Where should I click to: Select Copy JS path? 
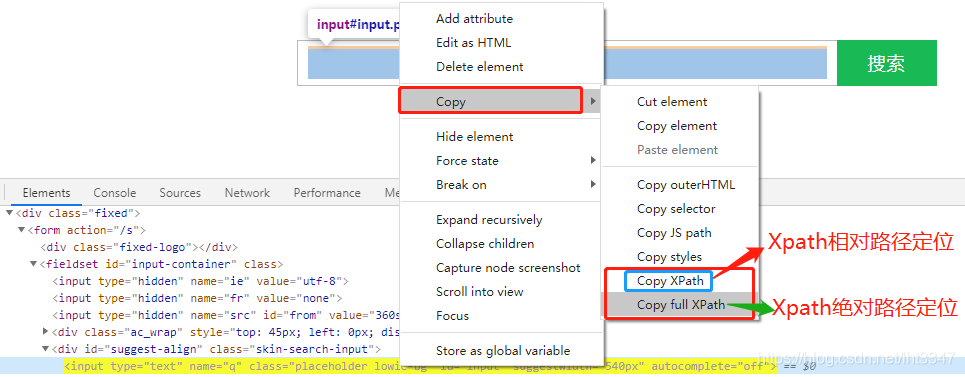[674, 232]
